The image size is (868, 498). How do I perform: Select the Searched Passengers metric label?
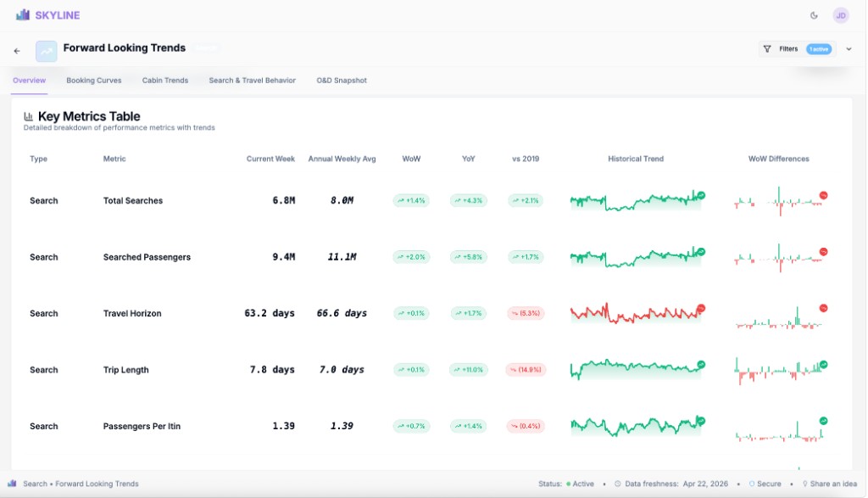click(x=147, y=258)
